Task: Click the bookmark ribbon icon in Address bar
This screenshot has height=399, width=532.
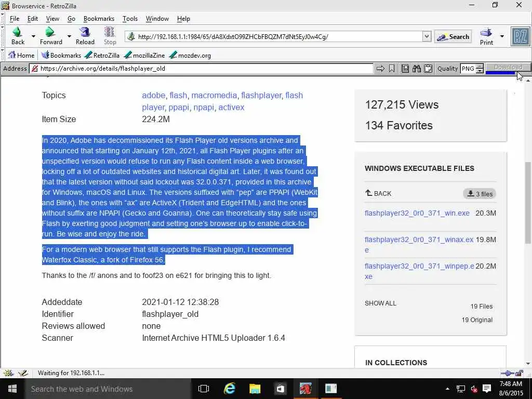Action: 392,69
